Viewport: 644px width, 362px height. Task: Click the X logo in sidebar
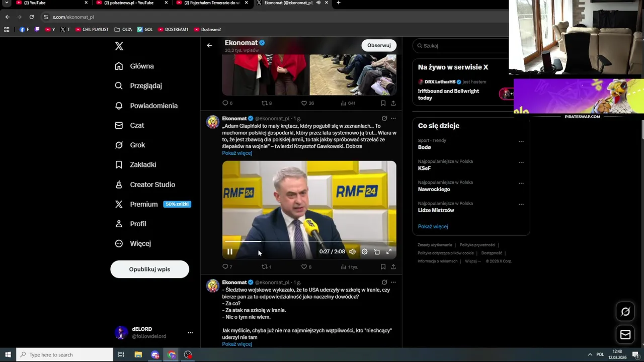coord(119,46)
